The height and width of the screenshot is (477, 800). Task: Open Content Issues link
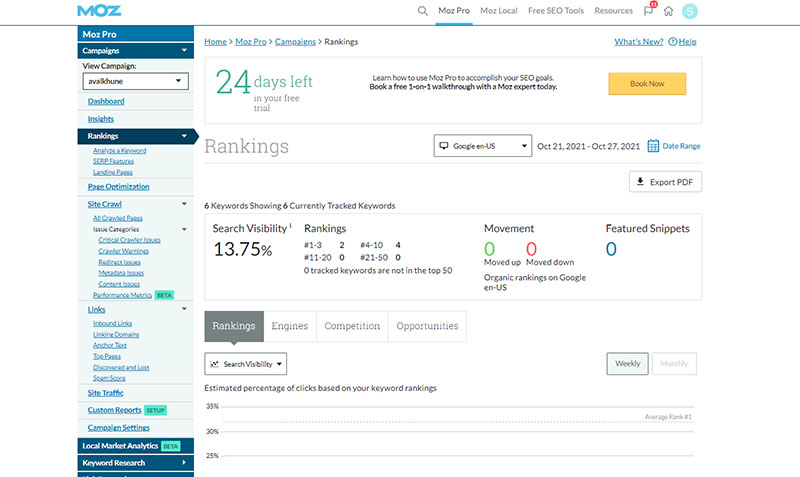[119, 284]
